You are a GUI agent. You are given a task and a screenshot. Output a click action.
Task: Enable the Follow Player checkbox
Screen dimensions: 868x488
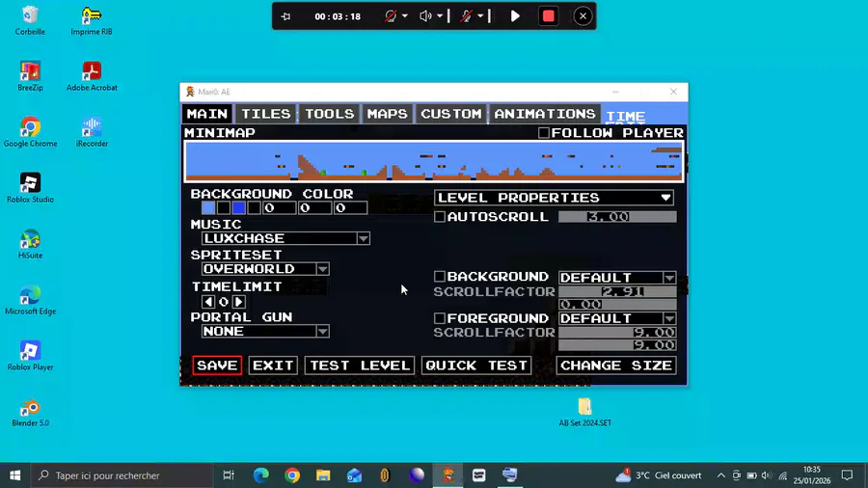tap(544, 133)
